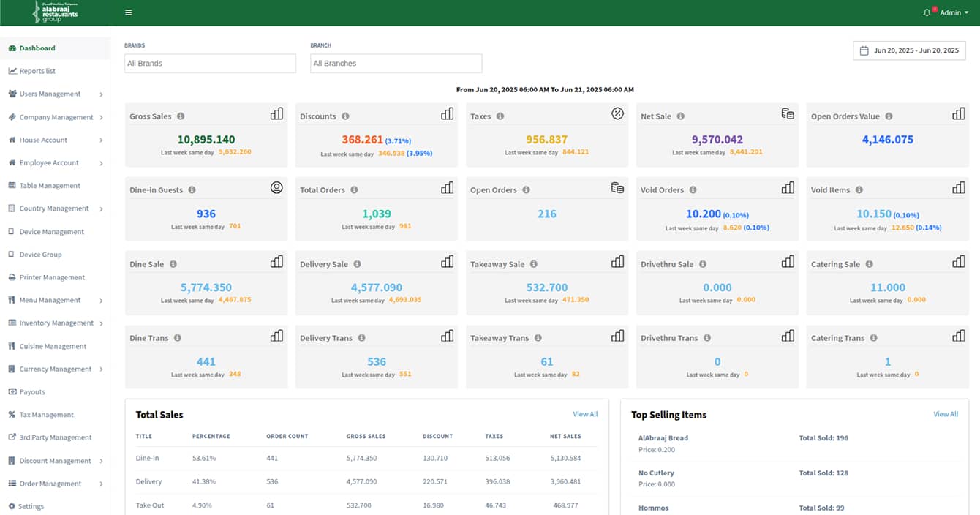Click the Taxes percent icon
Viewport: 980px width, 515px height.
[617, 113]
